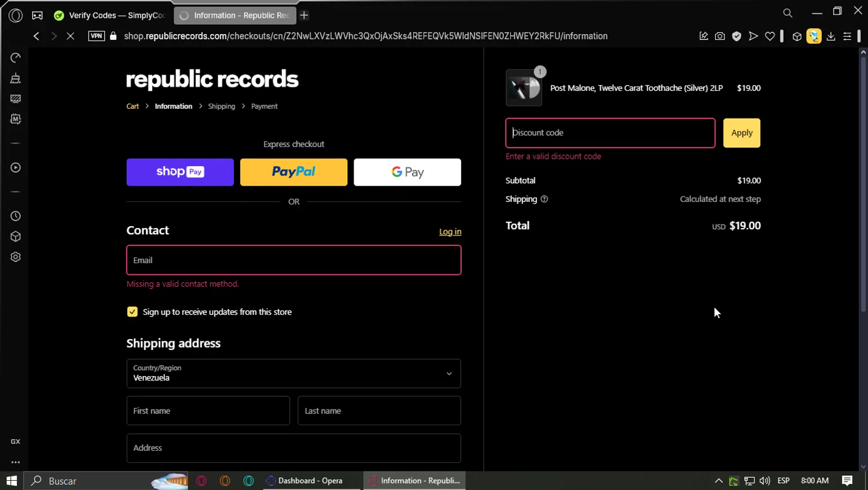Click the Discount code field

click(x=610, y=133)
